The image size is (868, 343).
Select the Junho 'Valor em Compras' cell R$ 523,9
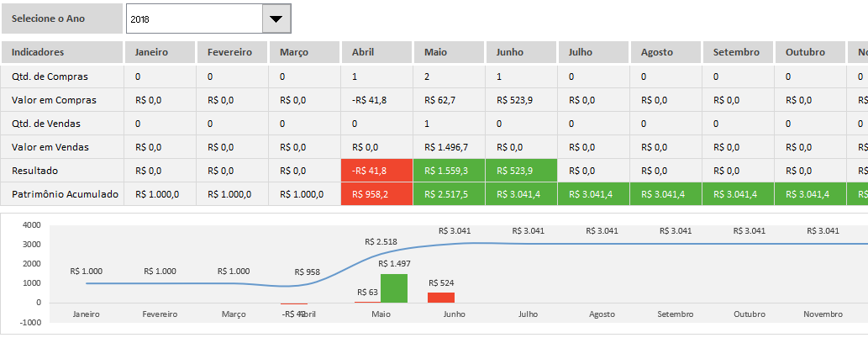pyautogui.click(x=522, y=100)
